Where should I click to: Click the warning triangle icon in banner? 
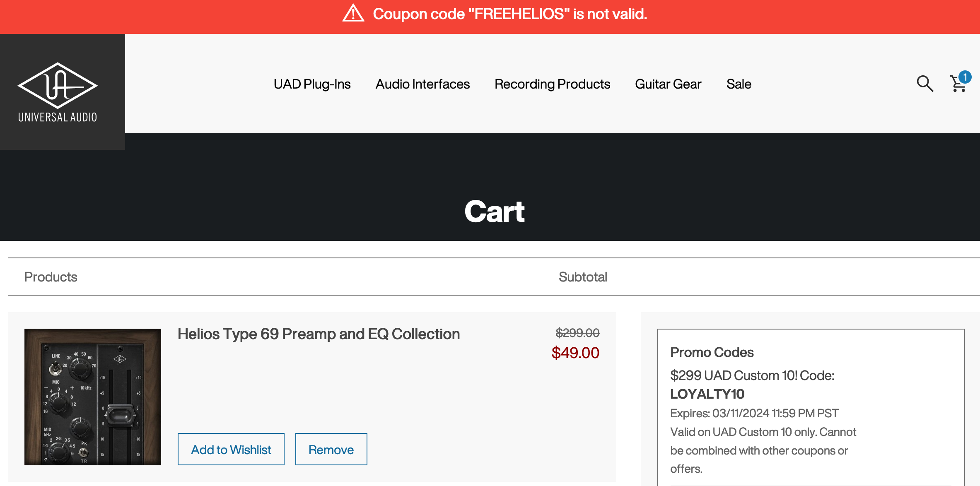coord(353,14)
